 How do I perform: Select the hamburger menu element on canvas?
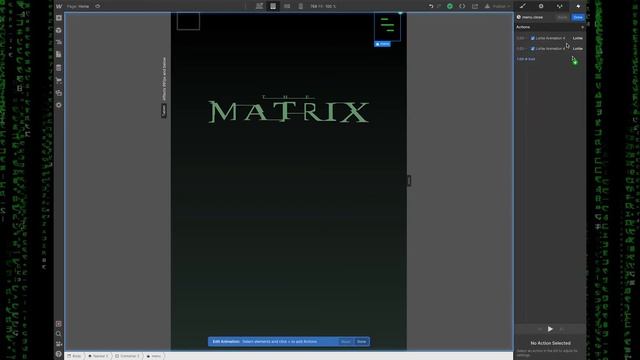click(x=387, y=26)
